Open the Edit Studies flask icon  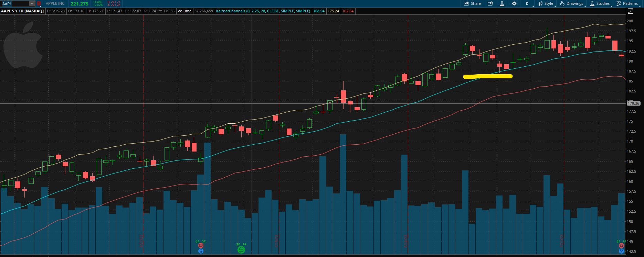pyautogui.click(x=502, y=3)
